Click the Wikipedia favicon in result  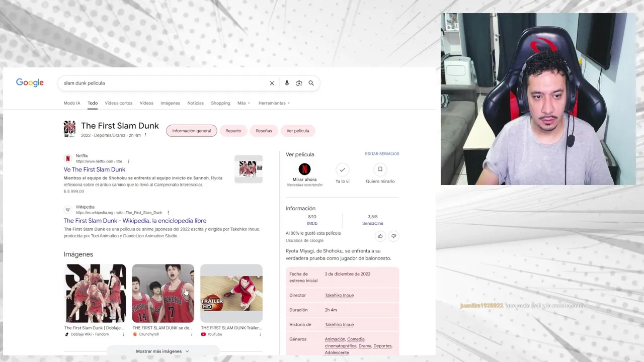[68, 210]
